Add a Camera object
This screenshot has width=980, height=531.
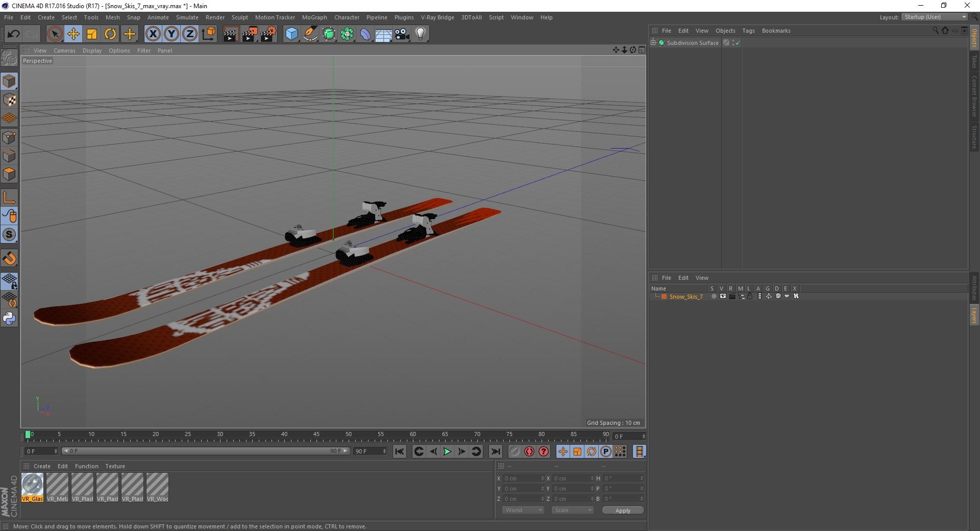(x=402, y=34)
